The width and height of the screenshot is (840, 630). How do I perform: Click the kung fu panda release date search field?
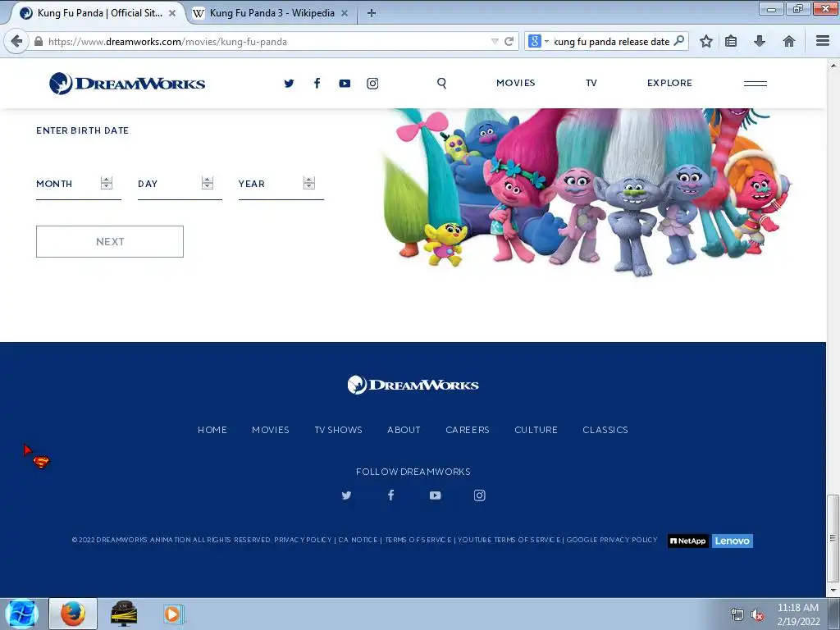(610, 41)
